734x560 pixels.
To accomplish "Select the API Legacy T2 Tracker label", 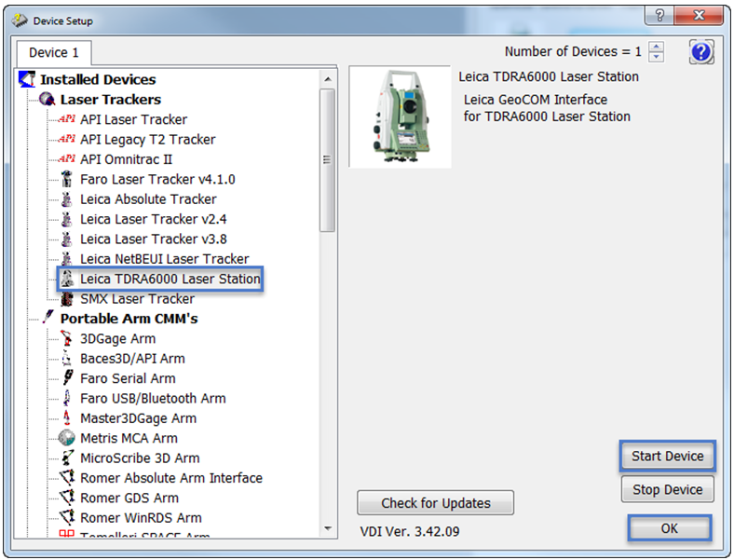I will pyautogui.click(x=147, y=140).
